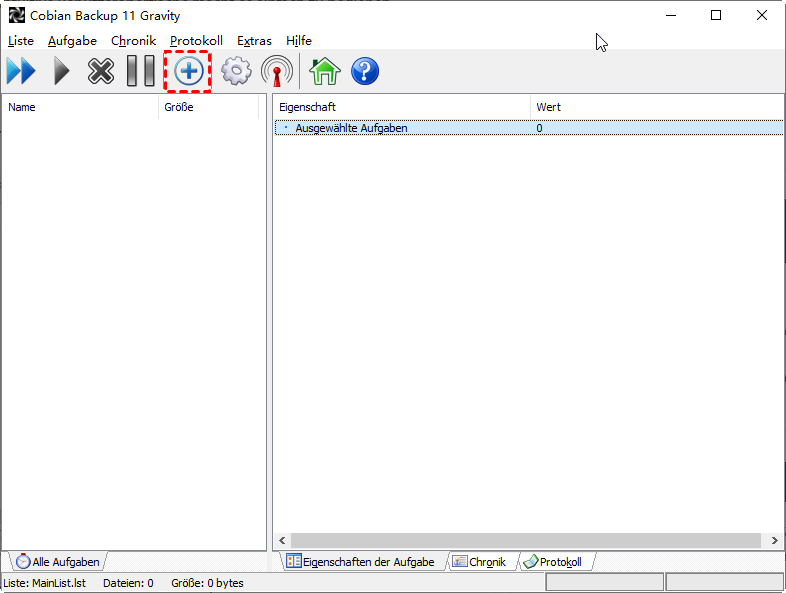Open settings with the gear icon
The height and width of the screenshot is (593, 786).
pos(236,72)
